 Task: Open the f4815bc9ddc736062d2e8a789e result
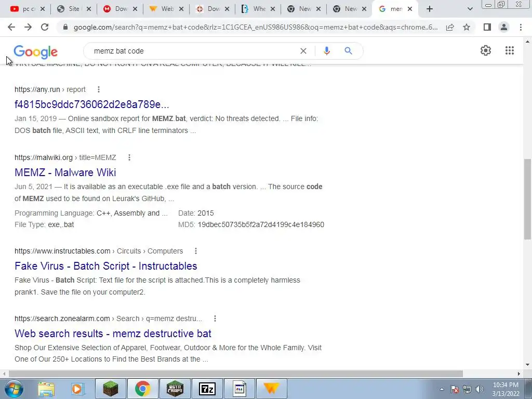point(91,104)
